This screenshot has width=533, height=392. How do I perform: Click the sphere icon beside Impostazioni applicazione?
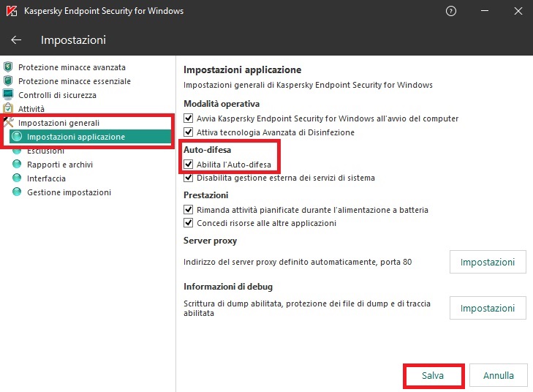(17, 137)
